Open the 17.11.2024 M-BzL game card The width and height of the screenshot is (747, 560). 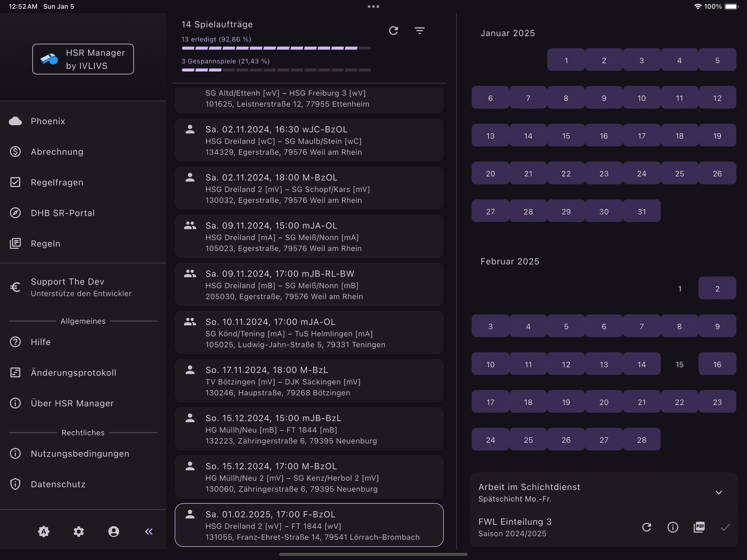[x=309, y=381]
